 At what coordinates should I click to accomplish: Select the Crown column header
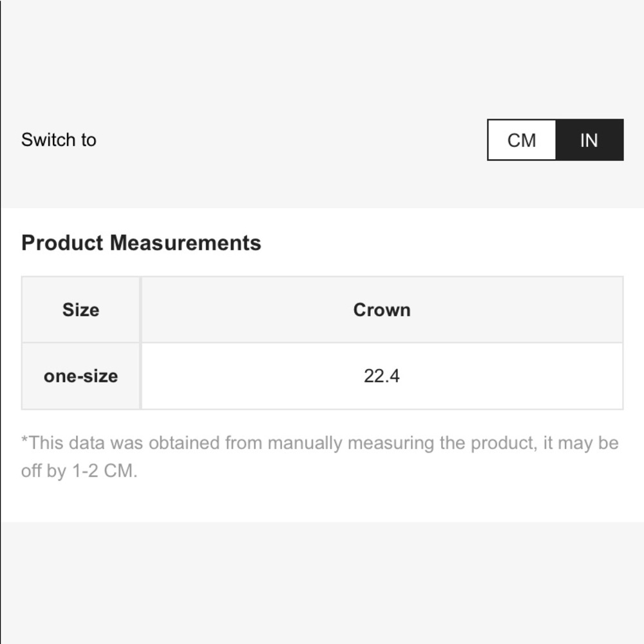pyautogui.click(x=382, y=310)
